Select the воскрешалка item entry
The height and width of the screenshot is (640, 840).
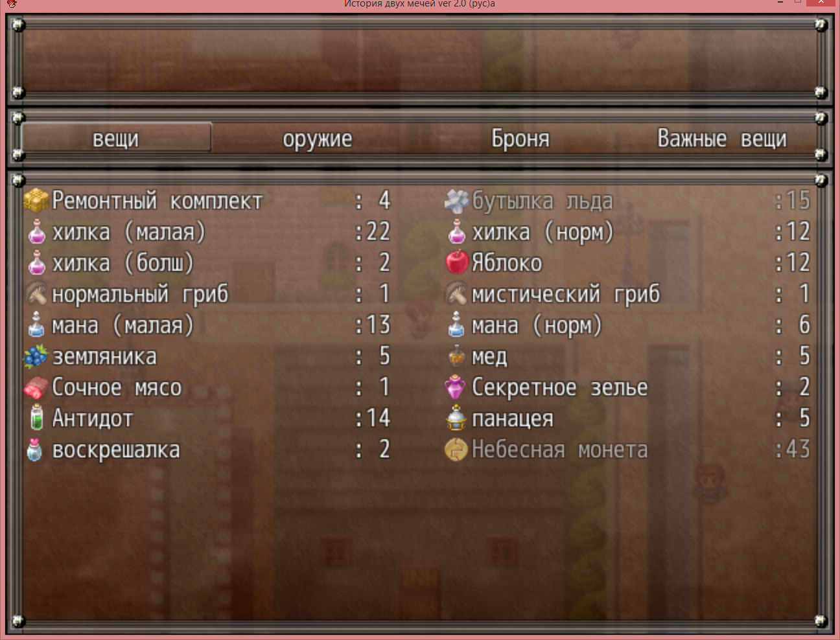[x=208, y=450]
